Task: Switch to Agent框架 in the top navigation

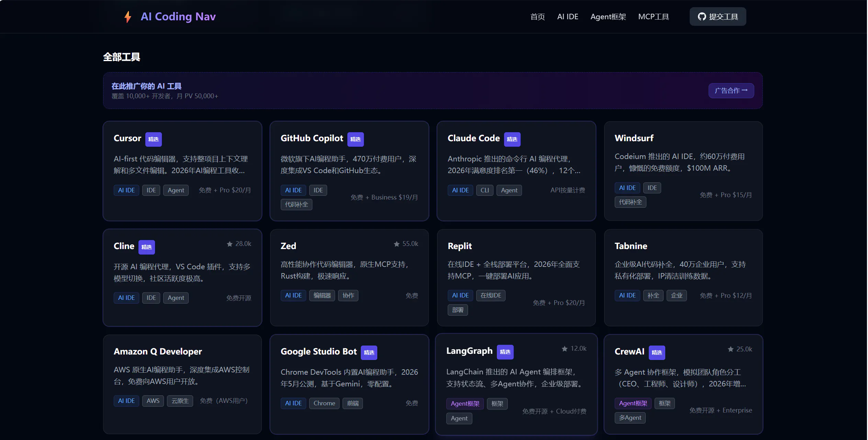Action: [608, 16]
